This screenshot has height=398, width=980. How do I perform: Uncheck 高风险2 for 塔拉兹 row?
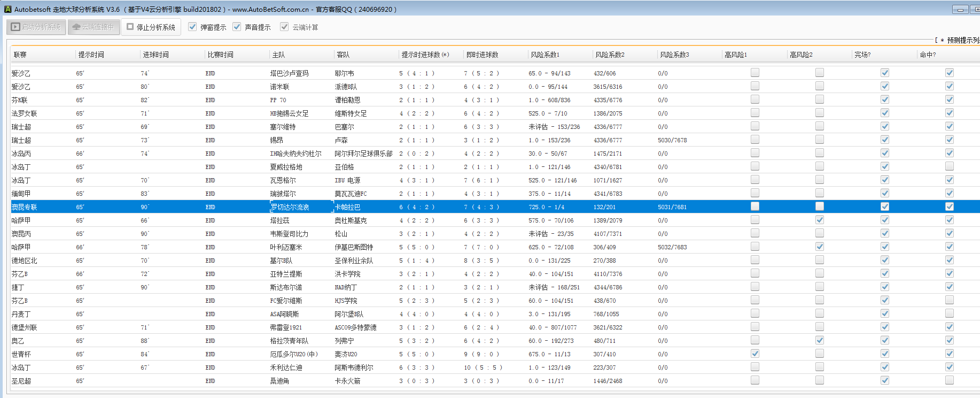pos(819,220)
